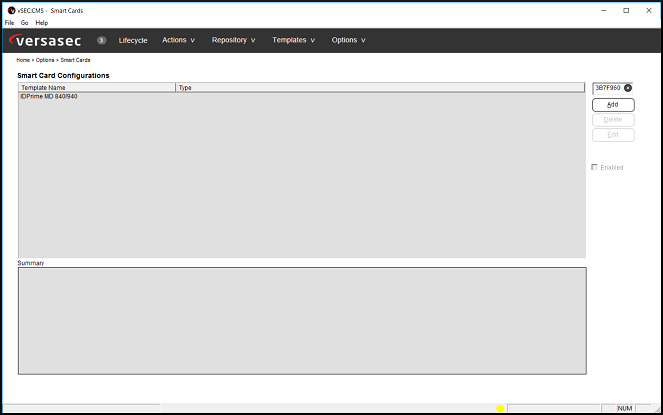663x415 pixels.
Task: Click the Versasec logo
Action: [x=45, y=40]
